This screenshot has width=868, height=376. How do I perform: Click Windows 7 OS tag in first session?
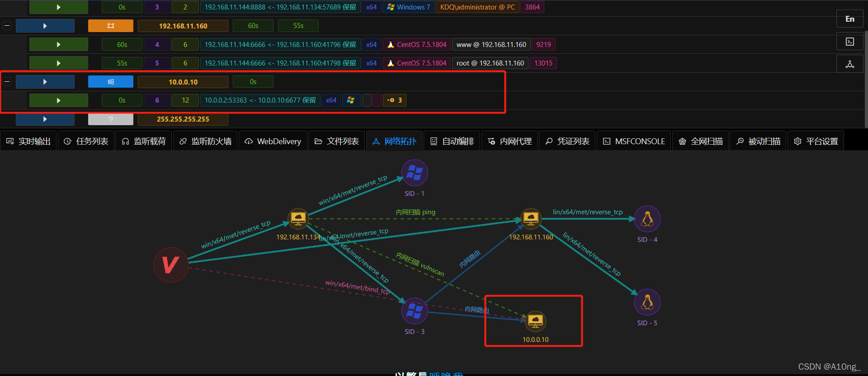click(x=409, y=7)
